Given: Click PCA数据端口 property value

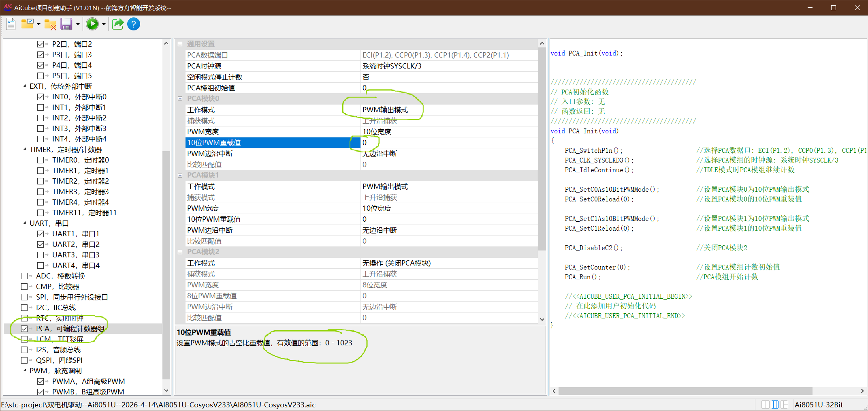Looking at the screenshot, I should tap(449, 55).
